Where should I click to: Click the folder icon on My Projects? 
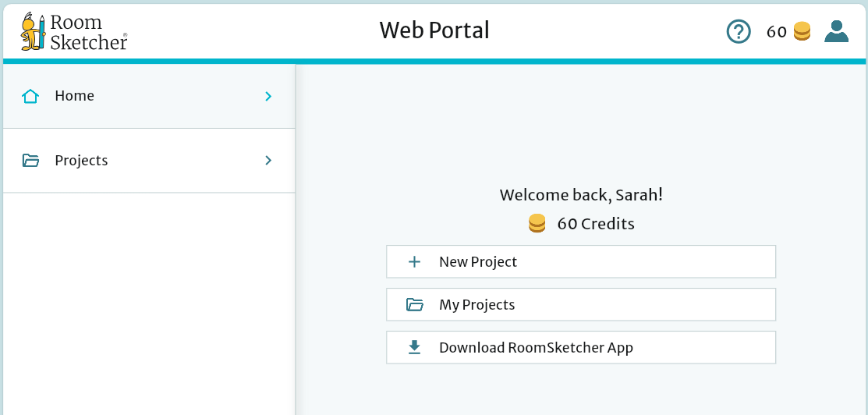[x=415, y=305]
